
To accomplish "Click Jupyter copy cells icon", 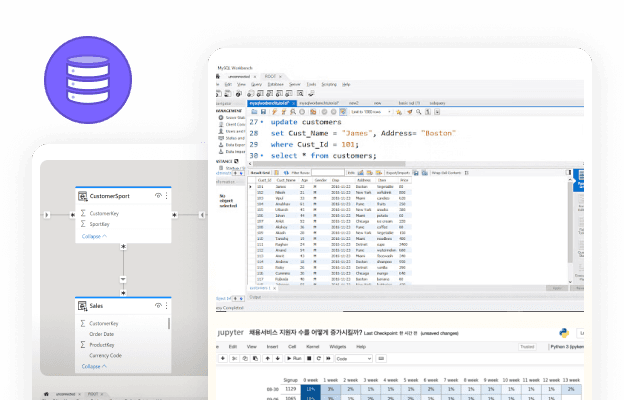I will tap(245, 359).
